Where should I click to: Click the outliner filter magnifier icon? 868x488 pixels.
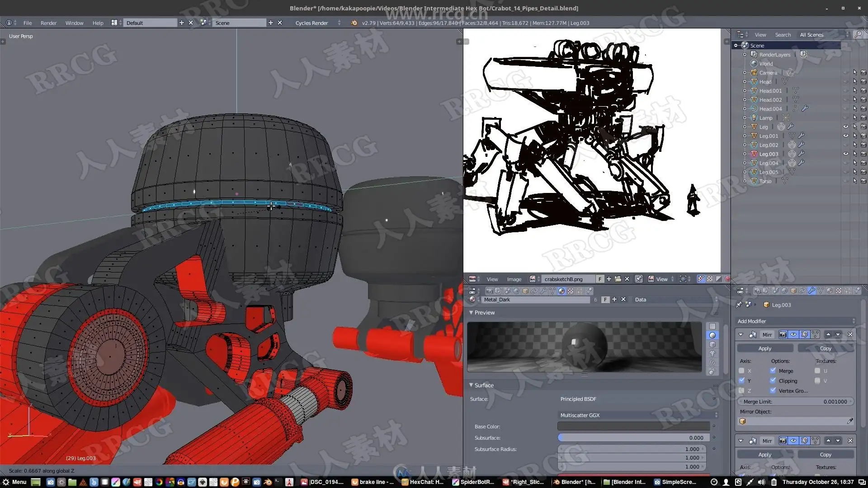click(x=858, y=35)
